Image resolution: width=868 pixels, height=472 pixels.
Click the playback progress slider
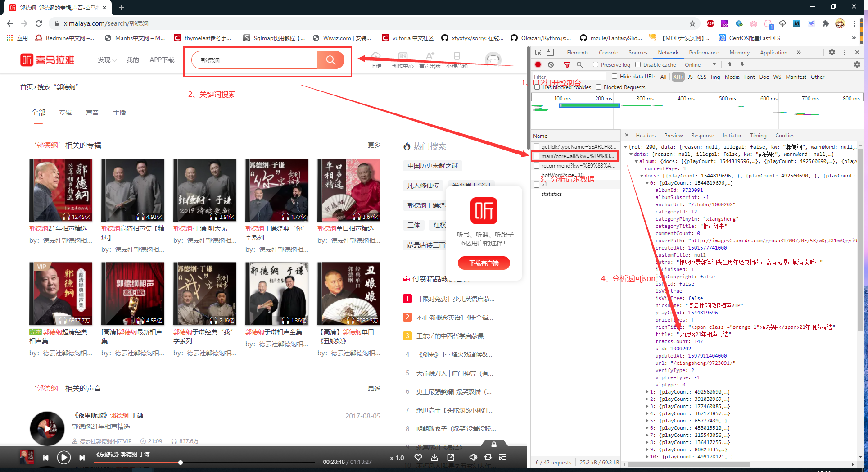tap(180, 463)
